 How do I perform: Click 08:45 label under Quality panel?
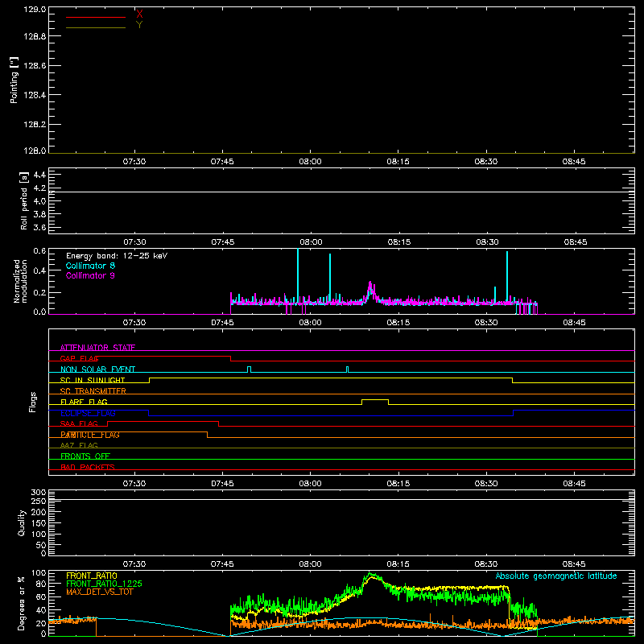click(x=574, y=564)
